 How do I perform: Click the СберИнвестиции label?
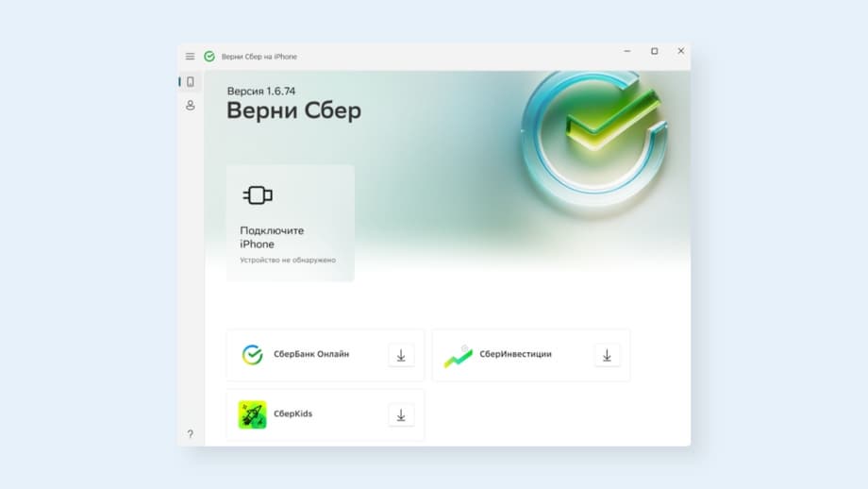click(x=516, y=354)
